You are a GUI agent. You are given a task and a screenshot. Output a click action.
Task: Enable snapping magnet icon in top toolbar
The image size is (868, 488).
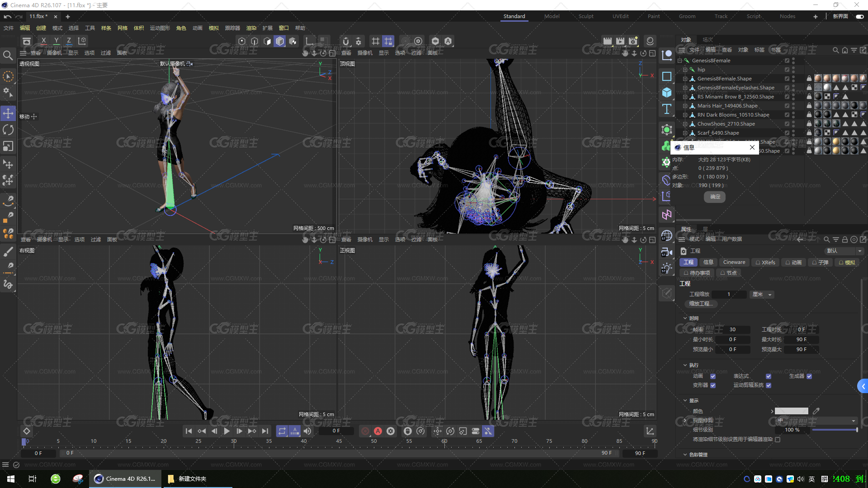tap(346, 41)
